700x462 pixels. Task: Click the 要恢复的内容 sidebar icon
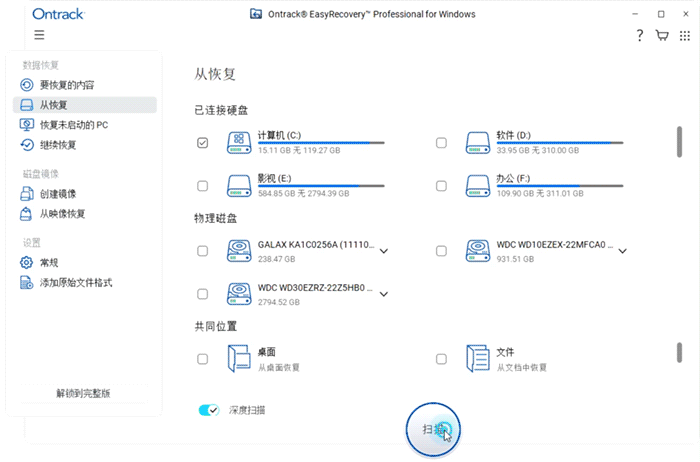pos(27,85)
